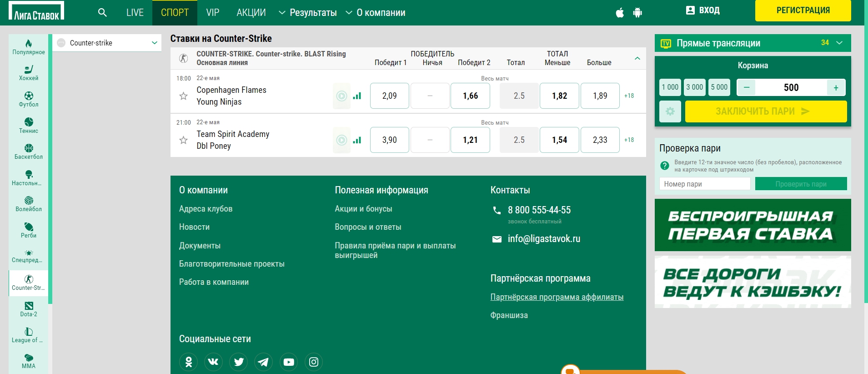The width and height of the screenshot is (868, 374).
Task: Favorite the Copenhagen Flames vs Young Ninjas match
Action: coord(183,96)
